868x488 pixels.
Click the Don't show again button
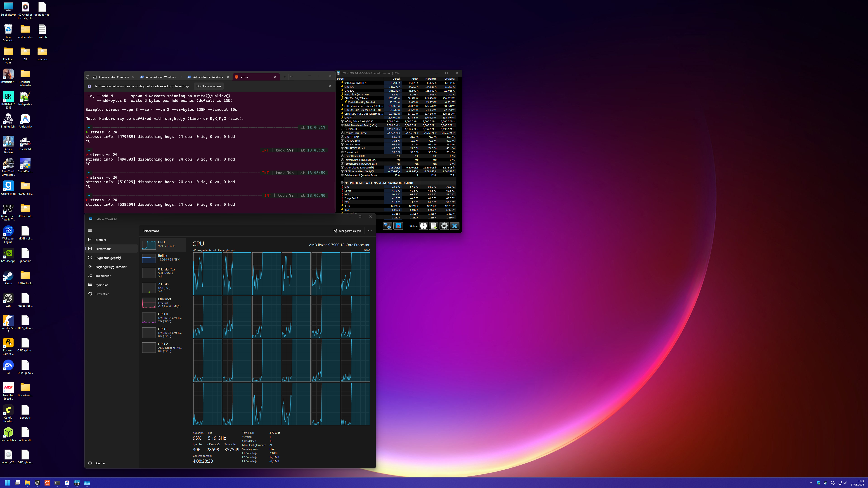(208, 86)
